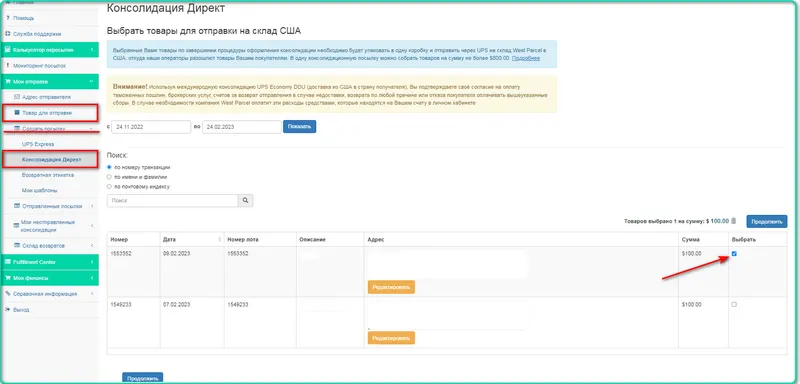
Task: Click date cell 07.02.2023
Action: pos(177,304)
